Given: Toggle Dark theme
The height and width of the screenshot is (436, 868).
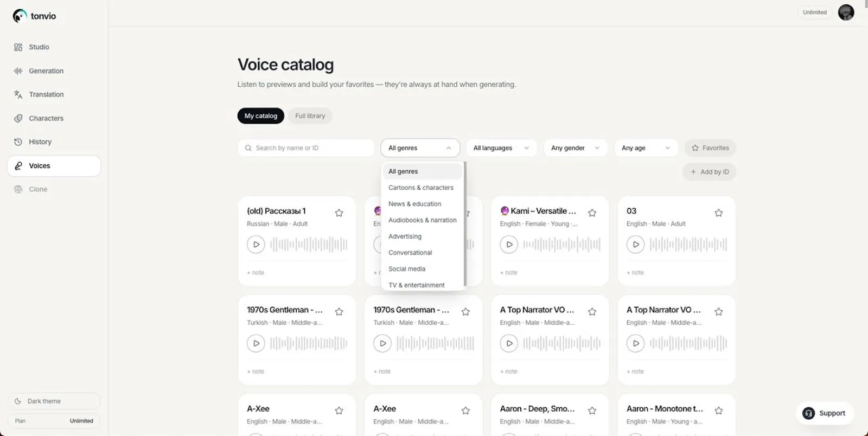Looking at the screenshot, I should 54,401.
